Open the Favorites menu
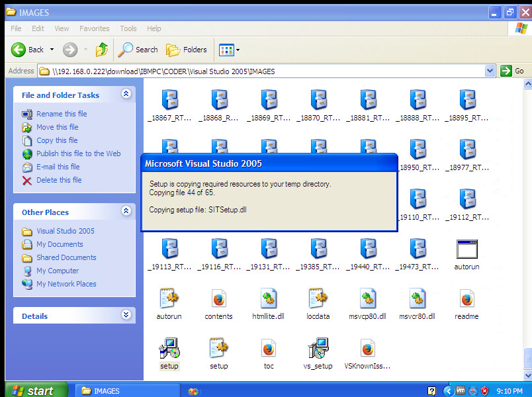This screenshot has height=397, width=532. pyautogui.click(x=95, y=28)
